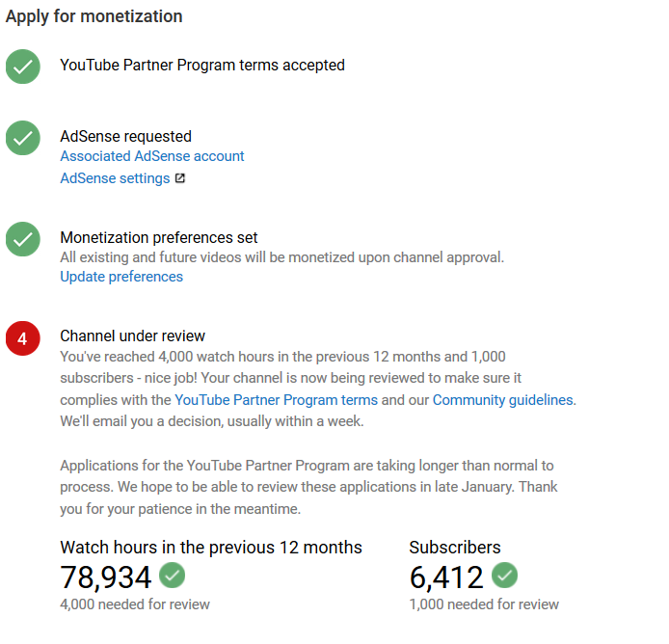Screen dimensions: 669x644
Task: Click the green checkmark next to AdSense requested
Action: click(23, 138)
